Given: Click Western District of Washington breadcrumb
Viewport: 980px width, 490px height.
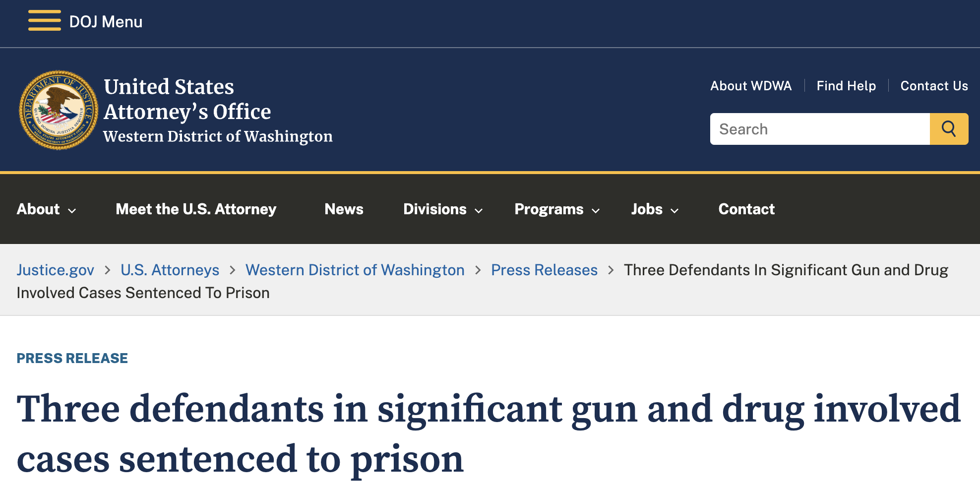Looking at the screenshot, I should point(355,270).
